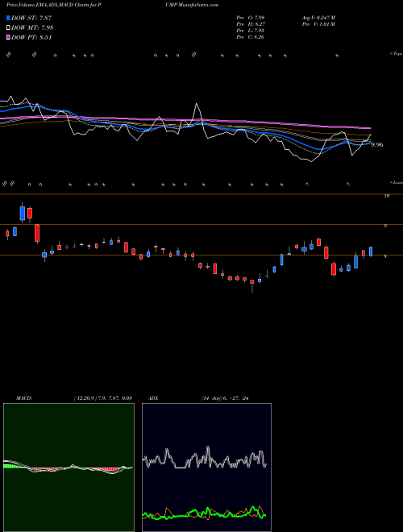This screenshot has height=532, width=403.
Task: Click the blue DOW ST legend swatch
Action: [x=8, y=18]
